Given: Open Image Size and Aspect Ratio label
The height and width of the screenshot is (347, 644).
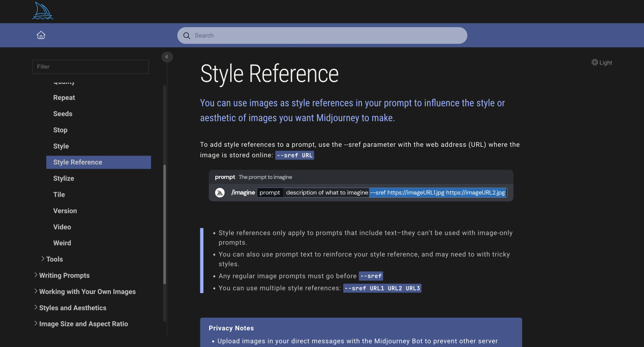Looking at the screenshot, I should coord(84,324).
